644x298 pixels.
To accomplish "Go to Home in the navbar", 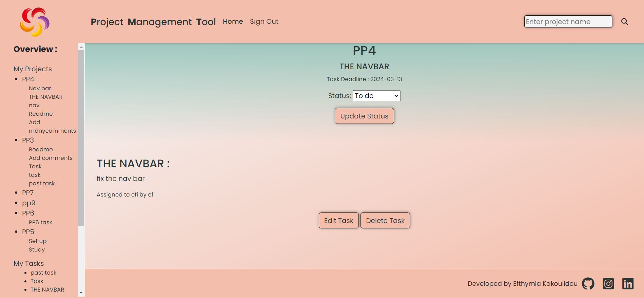I will point(233,21).
